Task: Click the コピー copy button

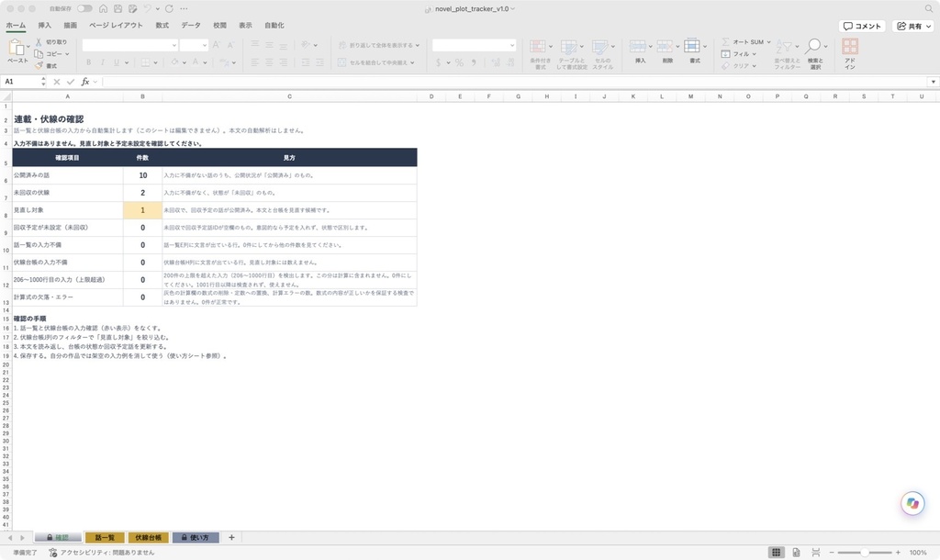Action: click(48, 54)
